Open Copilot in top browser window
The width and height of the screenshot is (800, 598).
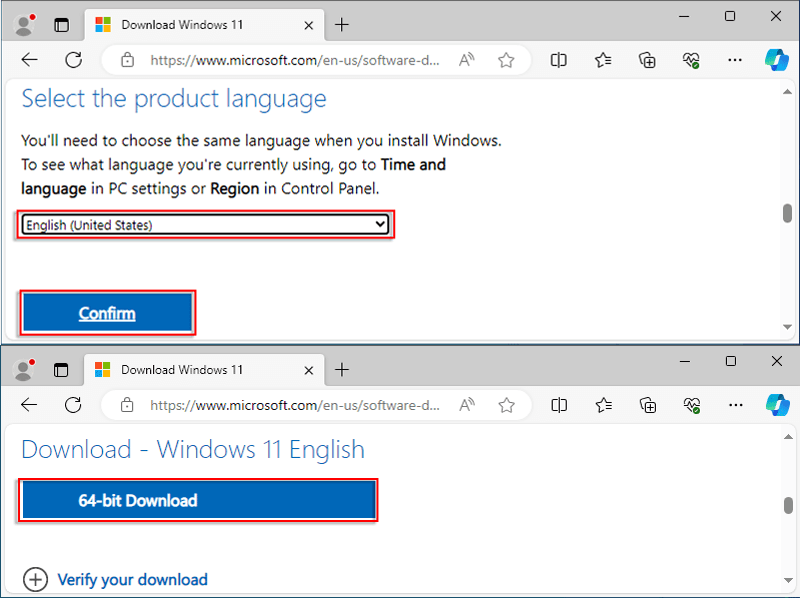(x=777, y=60)
